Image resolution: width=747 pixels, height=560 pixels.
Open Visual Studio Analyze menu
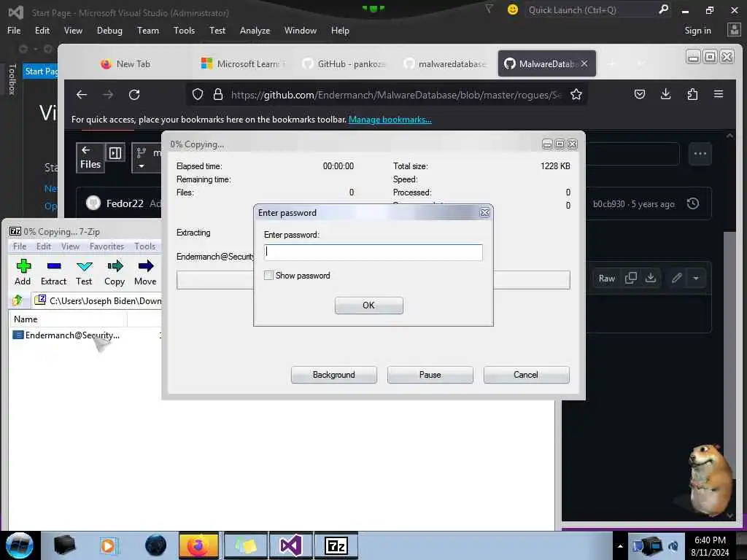tap(255, 31)
